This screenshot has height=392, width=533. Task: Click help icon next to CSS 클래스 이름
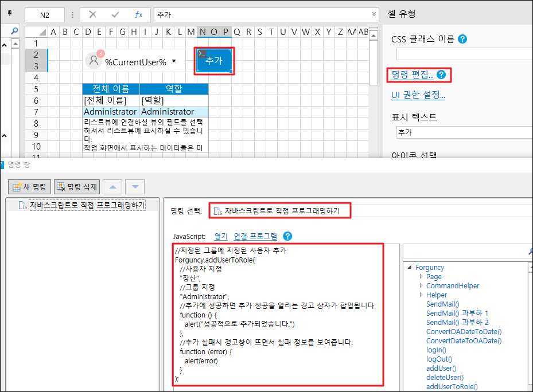[462, 40]
